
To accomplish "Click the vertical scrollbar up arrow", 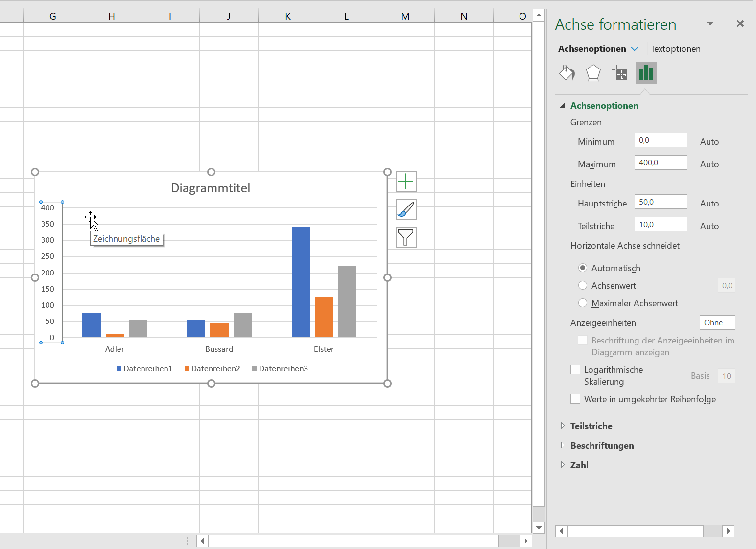I will pyautogui.click(x=539, y=15).
